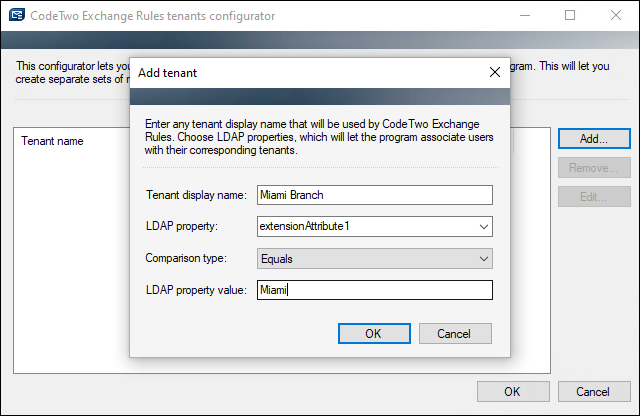Open the LDAP property dropdown arrow
This screenshot has width=640, height=416.
(484, 227)
